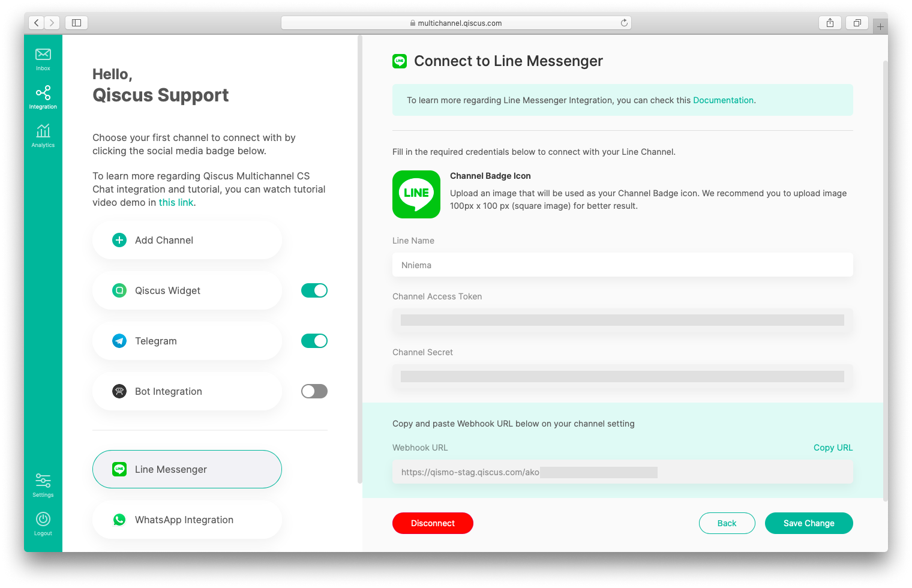
Task: Click the 'Connect to Line Messenger' heading
Action: pos(508,61)
